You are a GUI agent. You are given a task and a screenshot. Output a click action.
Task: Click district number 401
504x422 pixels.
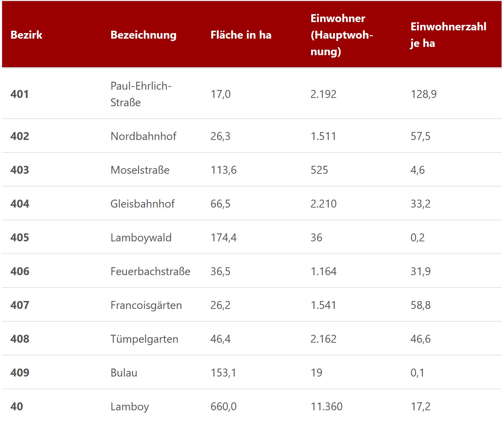[x=20, y=94]
